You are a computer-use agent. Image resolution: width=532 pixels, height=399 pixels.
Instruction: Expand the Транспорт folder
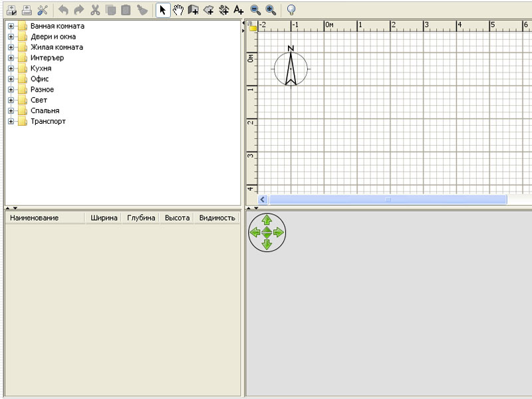11,121
